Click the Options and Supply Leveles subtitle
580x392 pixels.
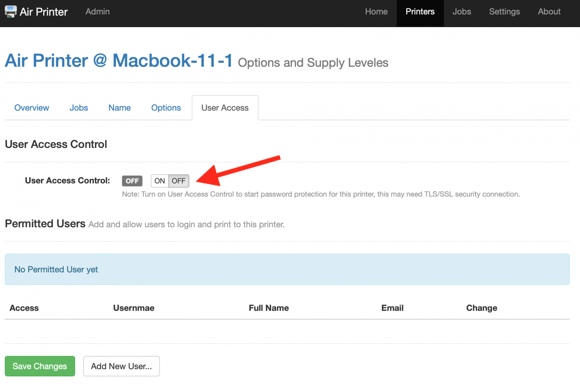click(x=313, y=63)
